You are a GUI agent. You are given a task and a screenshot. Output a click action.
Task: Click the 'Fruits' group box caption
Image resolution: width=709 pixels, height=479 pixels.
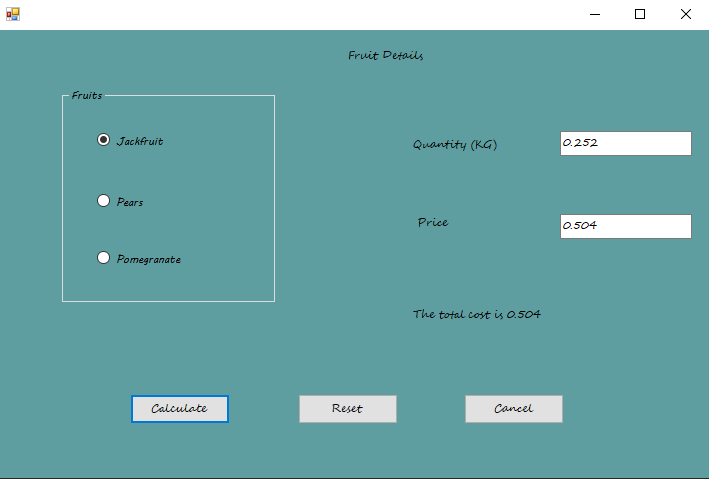[87, 95]
